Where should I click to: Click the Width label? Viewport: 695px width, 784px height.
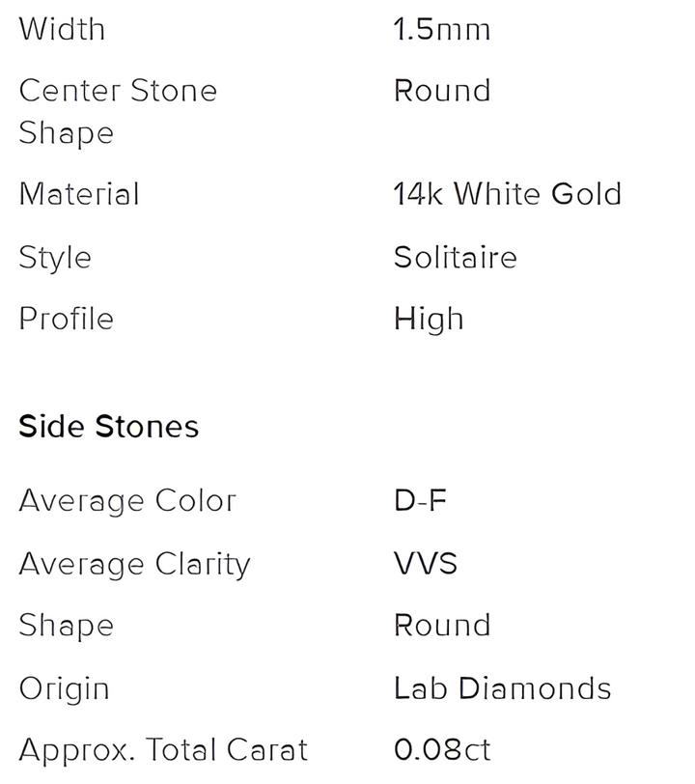pyautogui.click(x=62, y=29)
